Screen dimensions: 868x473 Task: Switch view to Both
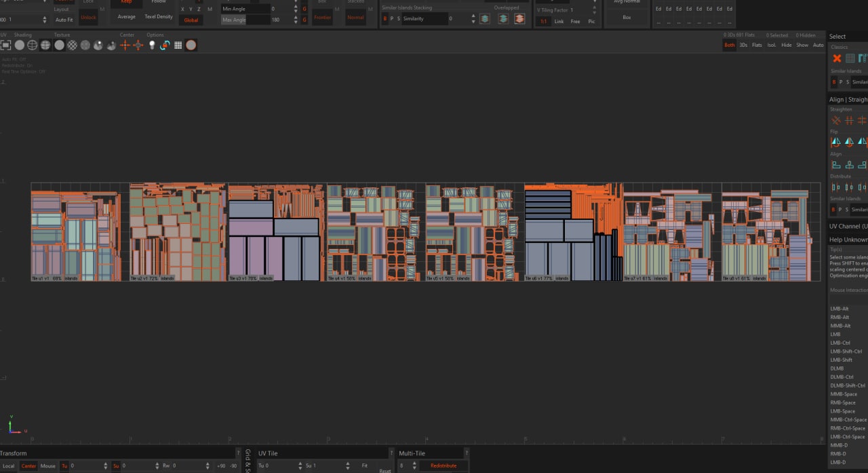(729, 45)
